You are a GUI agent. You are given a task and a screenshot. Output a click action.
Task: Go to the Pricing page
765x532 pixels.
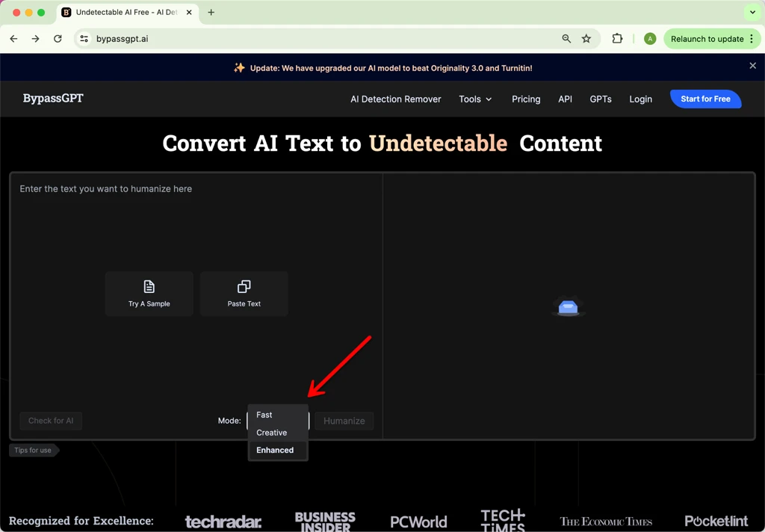coord(526,99)
